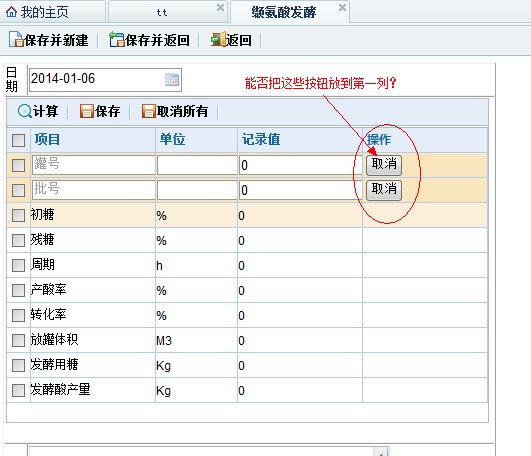
Task: Click the date input field 2014-01-06
Action: 105,80
